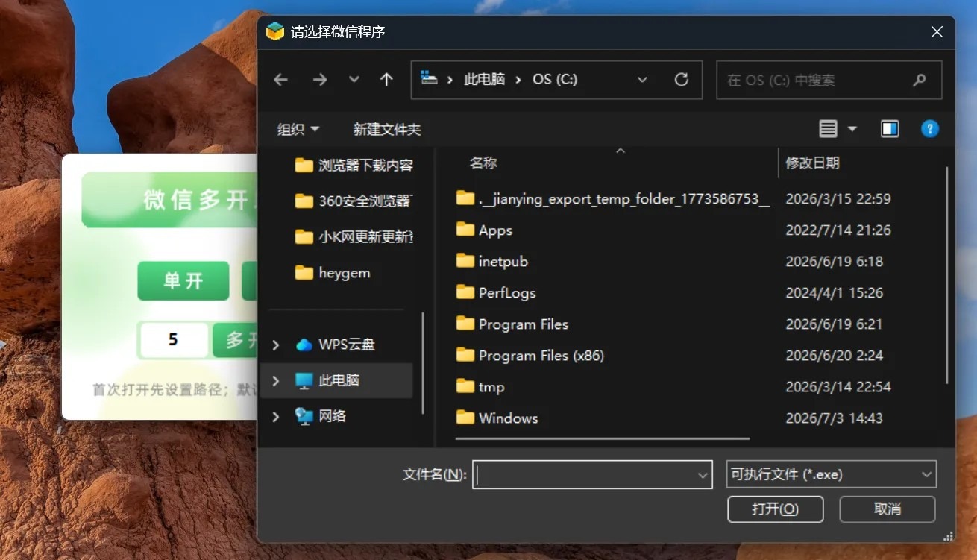Expand 网络 tree node
The width and height of the screenshot is (977, 560).
(276, 416)
